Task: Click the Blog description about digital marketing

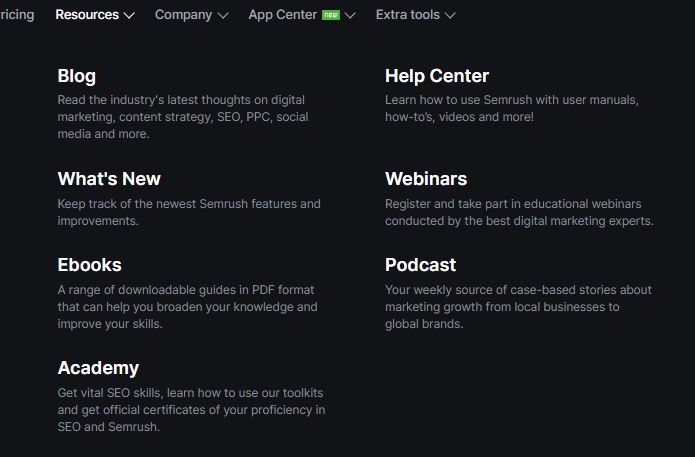Action: tap(182, 117)
